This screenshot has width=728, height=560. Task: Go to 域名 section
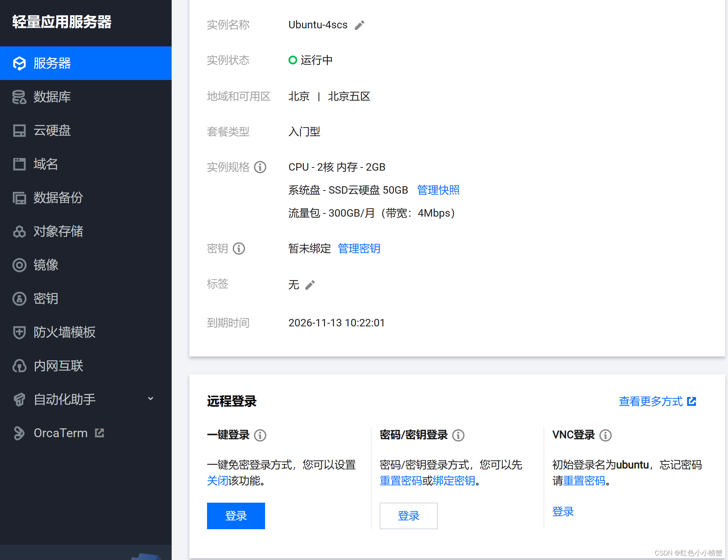pyautogui.click(x=86, y=164)
